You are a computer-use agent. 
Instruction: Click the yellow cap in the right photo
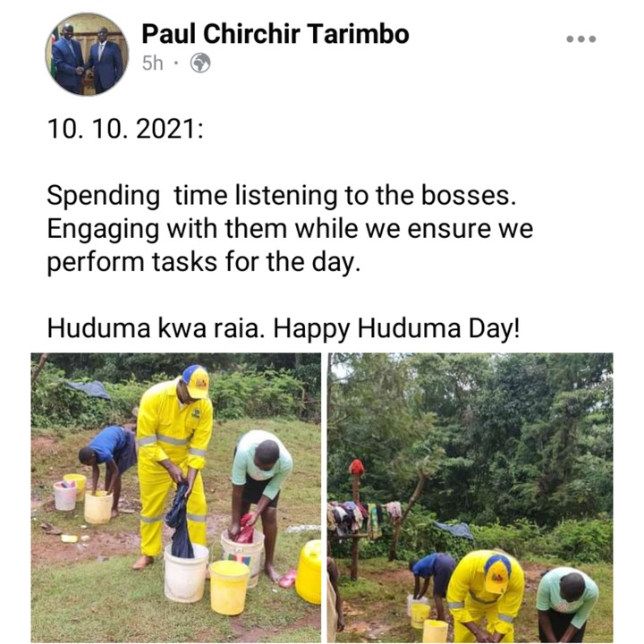click(497, 574)
